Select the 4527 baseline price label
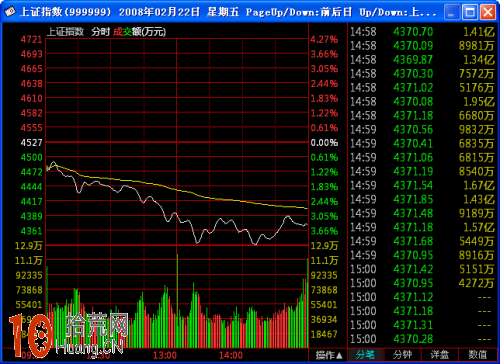500x364 pixels. pos(31,143)
